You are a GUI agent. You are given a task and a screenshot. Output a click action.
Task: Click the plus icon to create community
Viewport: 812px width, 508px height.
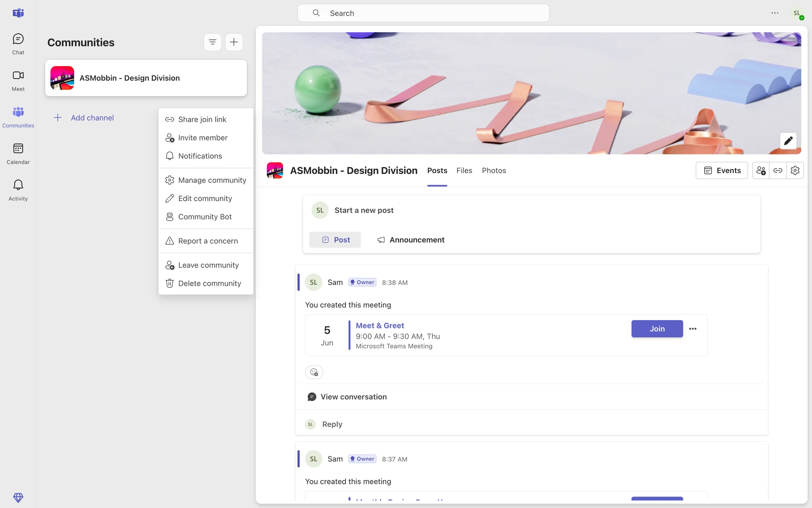click(234, 42)
